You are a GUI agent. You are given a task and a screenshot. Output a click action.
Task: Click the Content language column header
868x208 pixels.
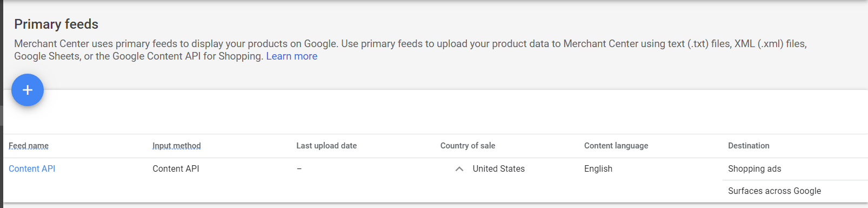[x=616, y=146]
